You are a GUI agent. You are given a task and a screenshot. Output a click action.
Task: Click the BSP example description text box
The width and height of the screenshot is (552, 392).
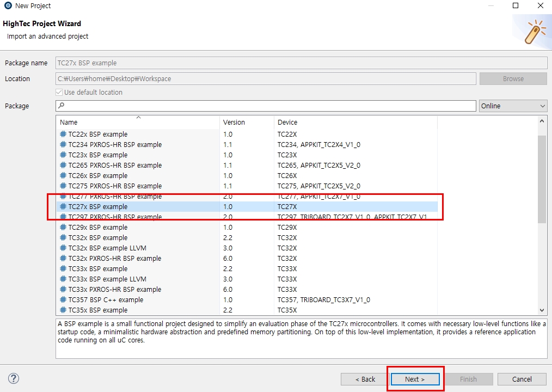(x=302, y=339)
